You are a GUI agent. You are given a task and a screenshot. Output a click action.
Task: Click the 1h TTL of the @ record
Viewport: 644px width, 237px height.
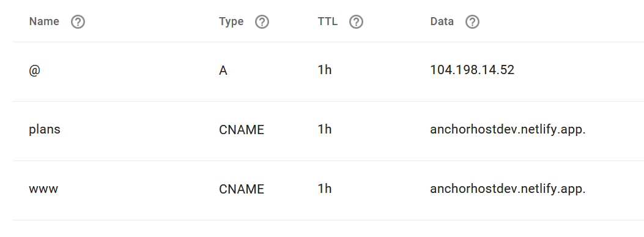(x=325, y=70)
